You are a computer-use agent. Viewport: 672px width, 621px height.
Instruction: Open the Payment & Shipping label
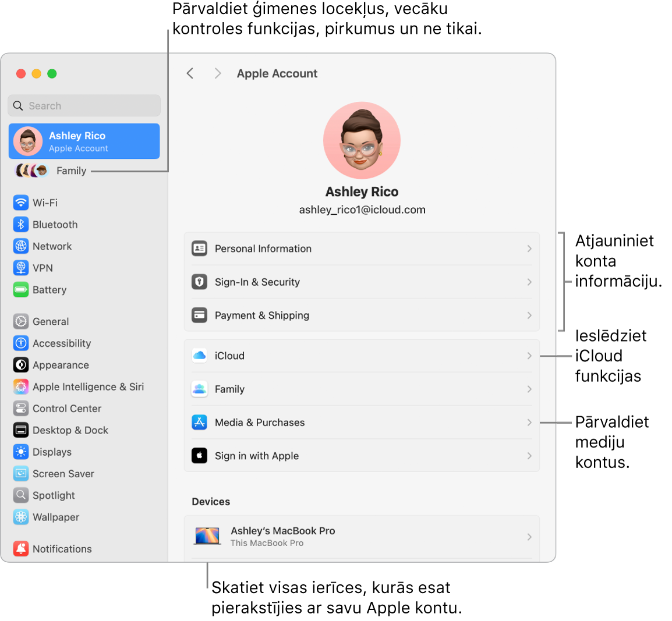coord(262,315)
